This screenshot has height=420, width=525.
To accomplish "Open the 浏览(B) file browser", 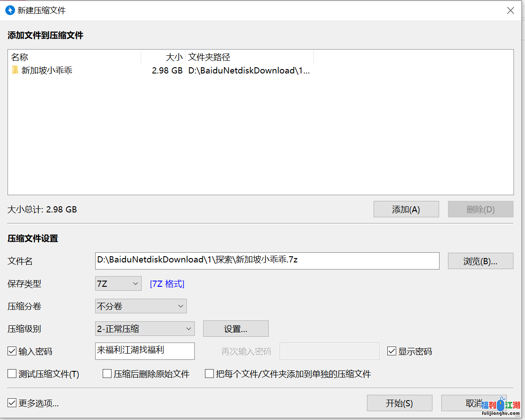I will 480,261.
